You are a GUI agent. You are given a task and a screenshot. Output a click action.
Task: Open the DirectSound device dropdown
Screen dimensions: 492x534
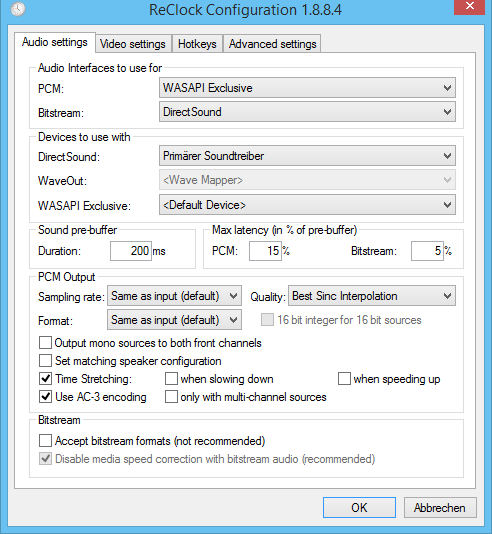click(x=307, y=156)
